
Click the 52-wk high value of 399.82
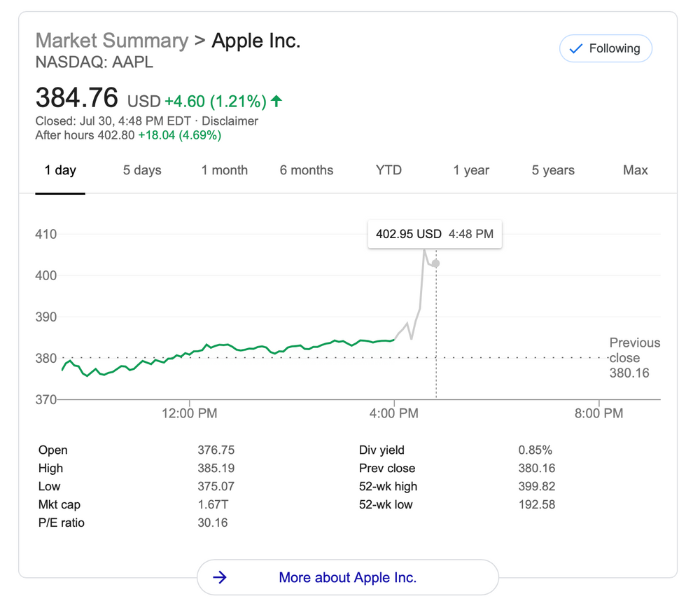pos(537,486)
